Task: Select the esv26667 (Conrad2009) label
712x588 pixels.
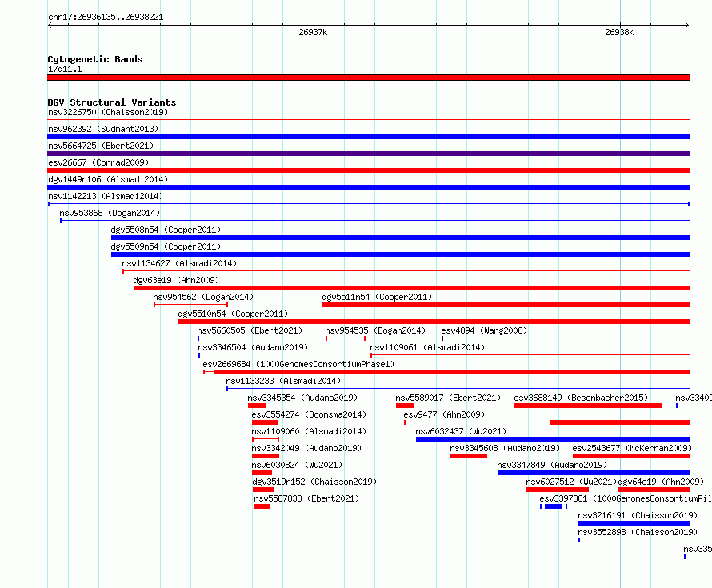Action: click(98, 162)
